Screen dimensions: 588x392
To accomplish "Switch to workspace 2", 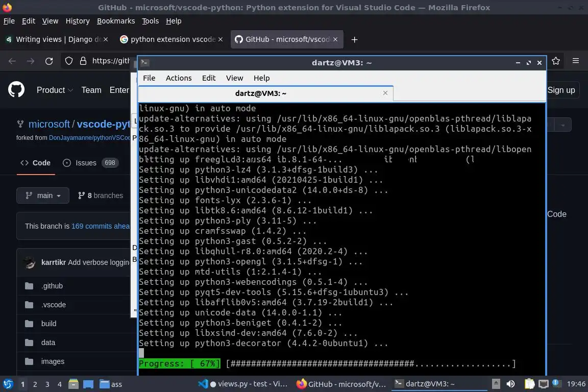I will click(35, 384).
